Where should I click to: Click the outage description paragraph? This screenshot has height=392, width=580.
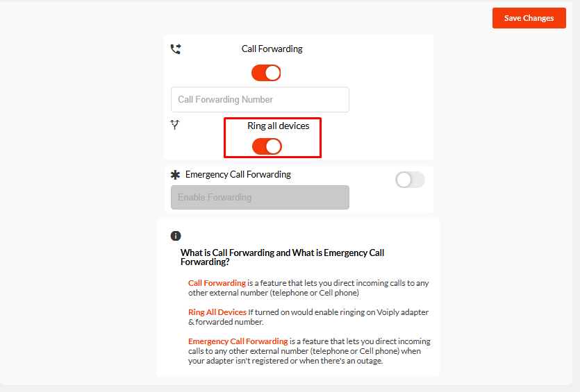(309, 351)
